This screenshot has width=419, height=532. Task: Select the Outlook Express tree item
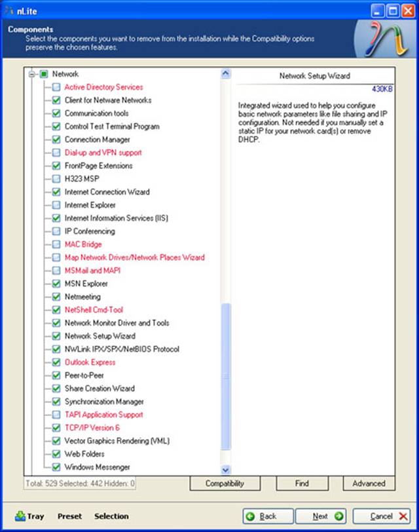[x=90, y=362]
